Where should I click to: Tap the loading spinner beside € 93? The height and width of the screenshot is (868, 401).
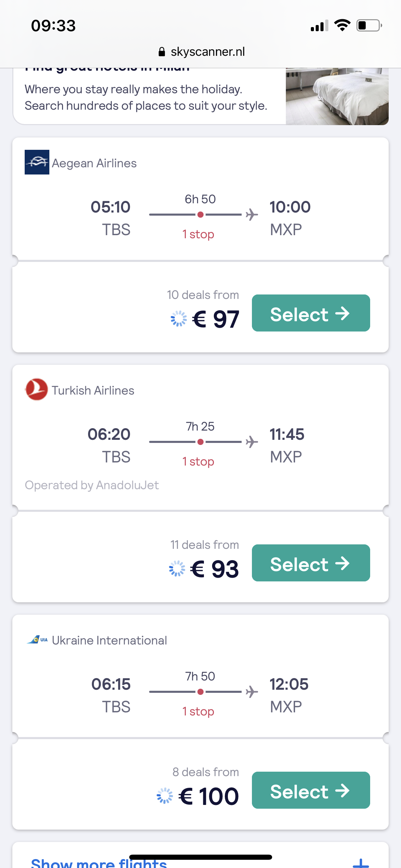pyautogui.click(x=177, y=569)
